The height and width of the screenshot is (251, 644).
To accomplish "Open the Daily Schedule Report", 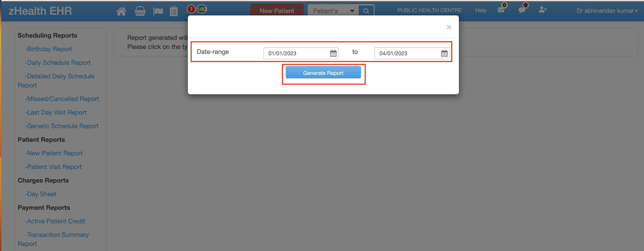I will click(x=58, y=63).
